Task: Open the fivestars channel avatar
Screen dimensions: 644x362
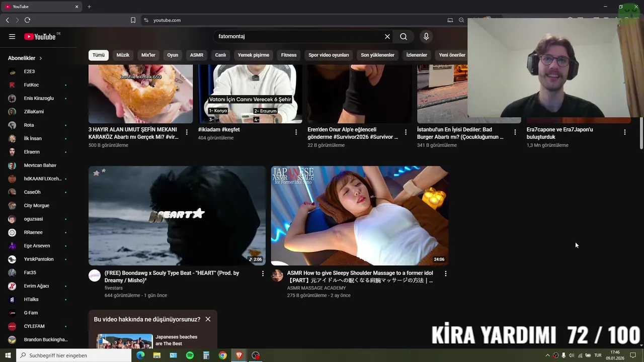Action: point(95,276)
